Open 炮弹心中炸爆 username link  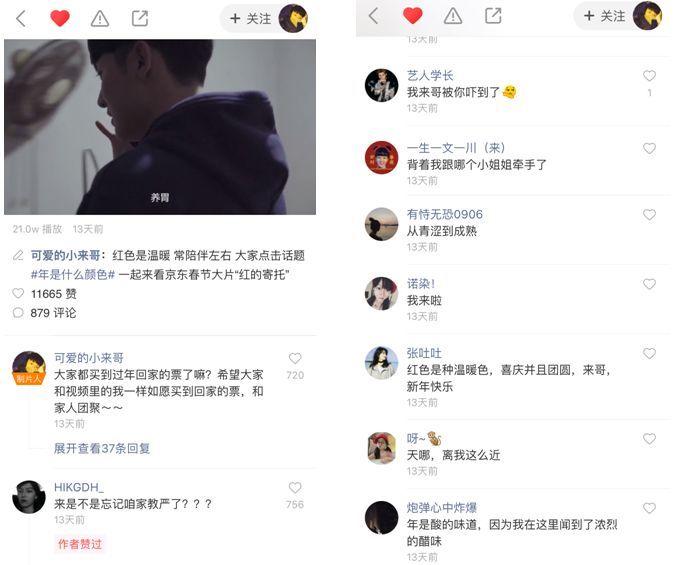point(442,507)
